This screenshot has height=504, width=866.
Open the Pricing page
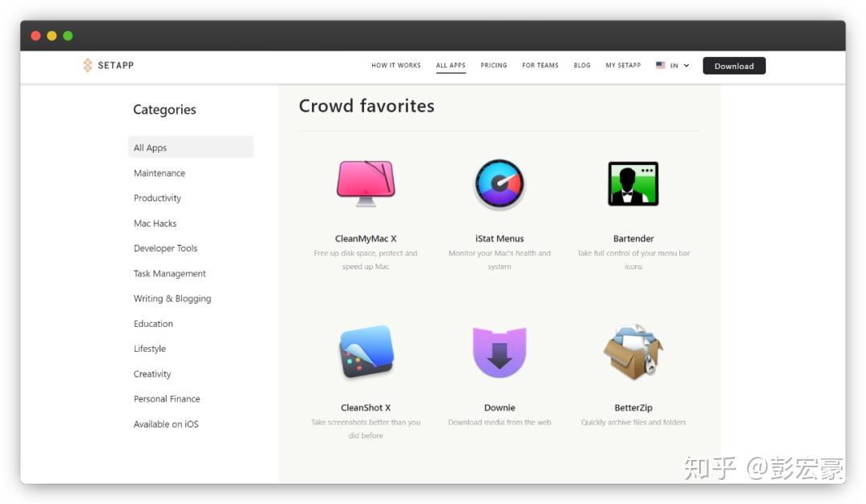pyautogui.click(x=494, y=65)
